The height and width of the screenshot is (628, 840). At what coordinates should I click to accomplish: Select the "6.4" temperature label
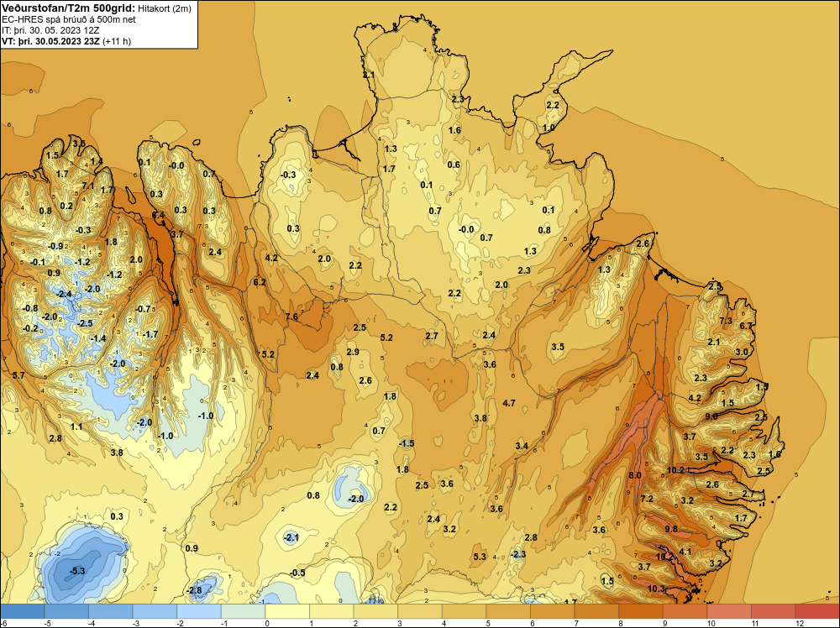(158, 215)
